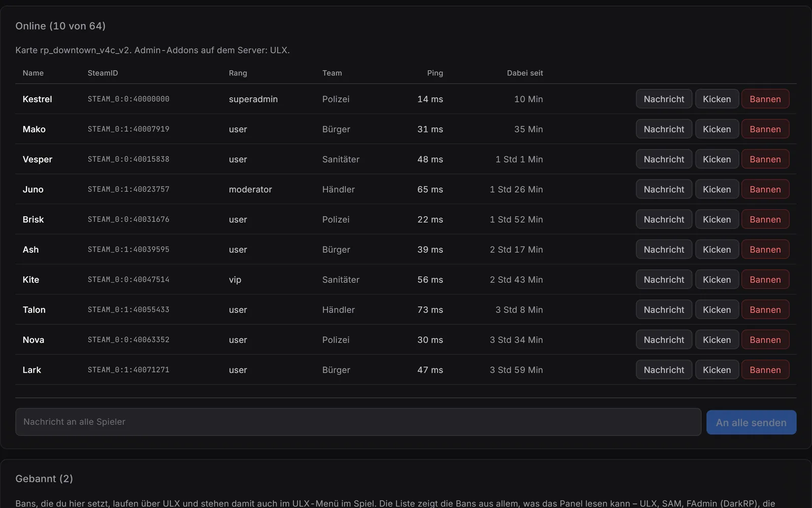Kick player Talon
The image size is (812, 508).
[717, 309]
